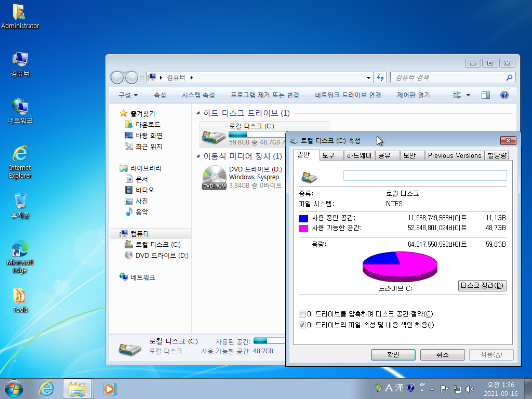Click 제어판 열기 in the Explorer toolbar
The width and height of the screenshot is (532, 399).
tap(413, 95)
